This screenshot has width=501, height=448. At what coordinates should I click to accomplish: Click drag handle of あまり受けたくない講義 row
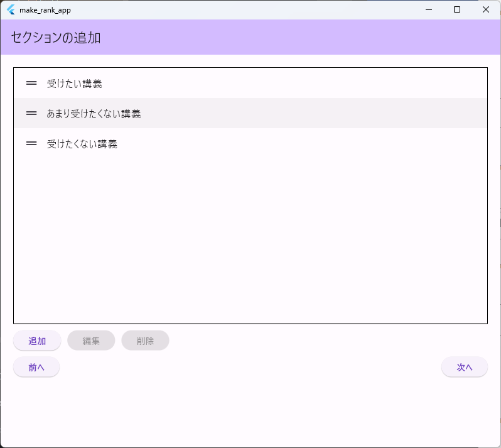(31, 113)
